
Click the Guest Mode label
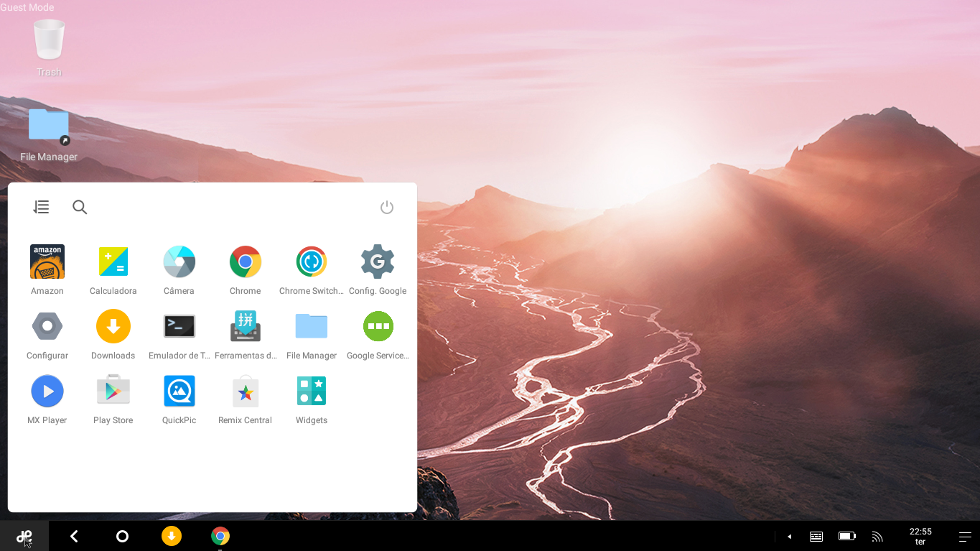27,7
